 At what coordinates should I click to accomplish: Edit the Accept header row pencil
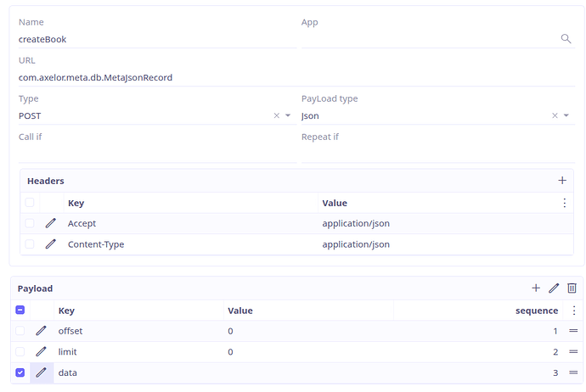[51, 223]
